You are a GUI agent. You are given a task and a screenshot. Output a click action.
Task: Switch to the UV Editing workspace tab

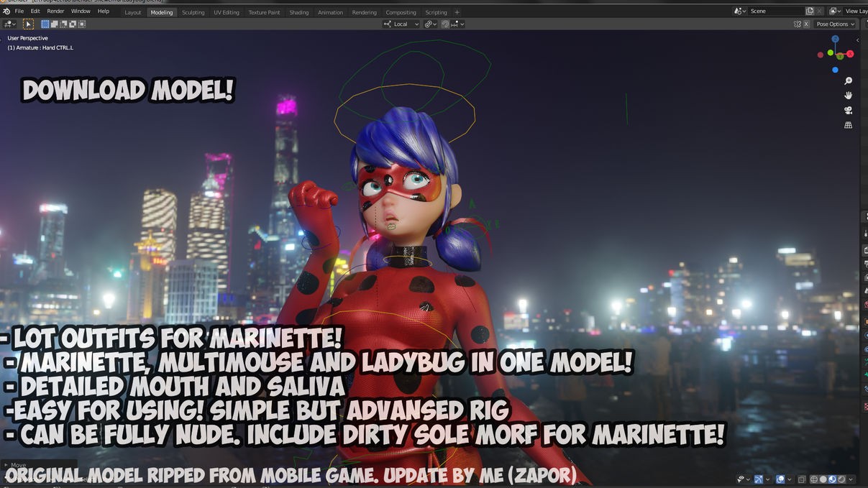(226, 12)
